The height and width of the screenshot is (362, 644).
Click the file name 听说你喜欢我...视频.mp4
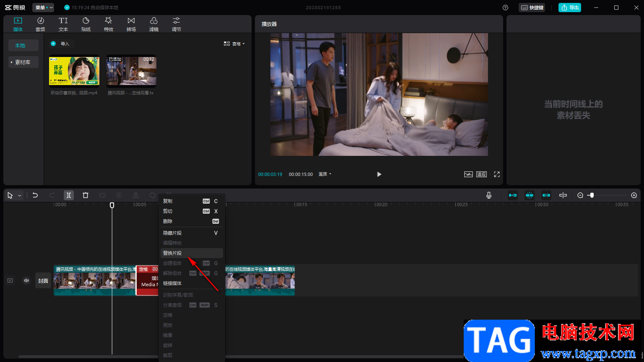point(74,93)
